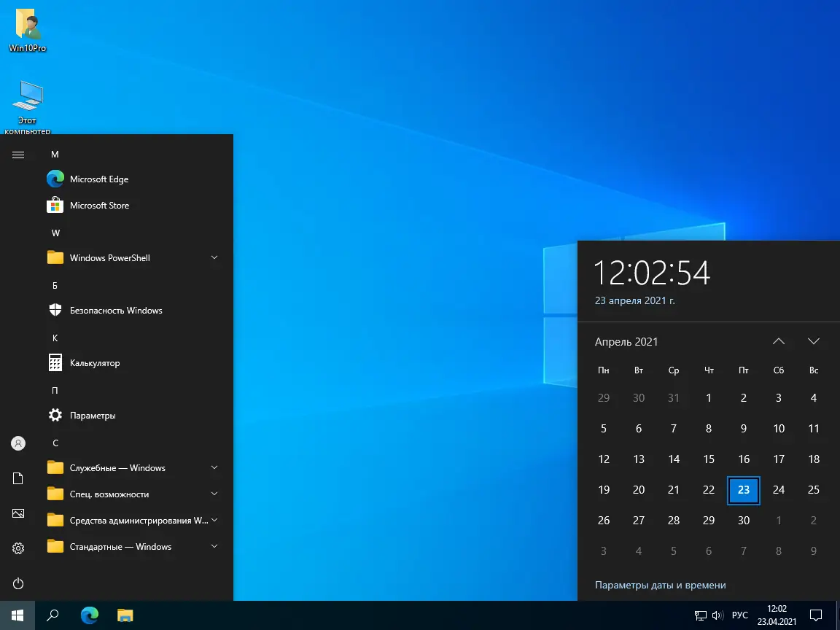Click the taskbar clock showing 12:02
This screenshot has width=840, height=630.
(777, 615)
